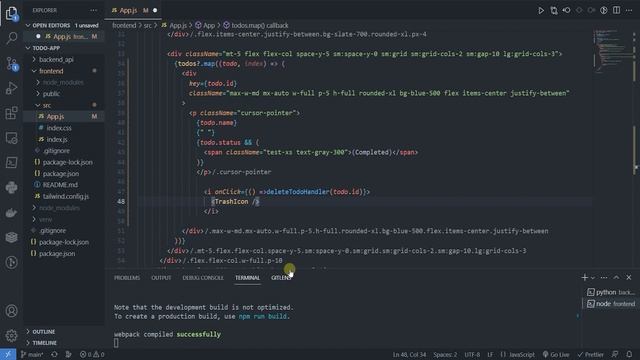Click Synchronize Changes in status bar

pos(54,354)
